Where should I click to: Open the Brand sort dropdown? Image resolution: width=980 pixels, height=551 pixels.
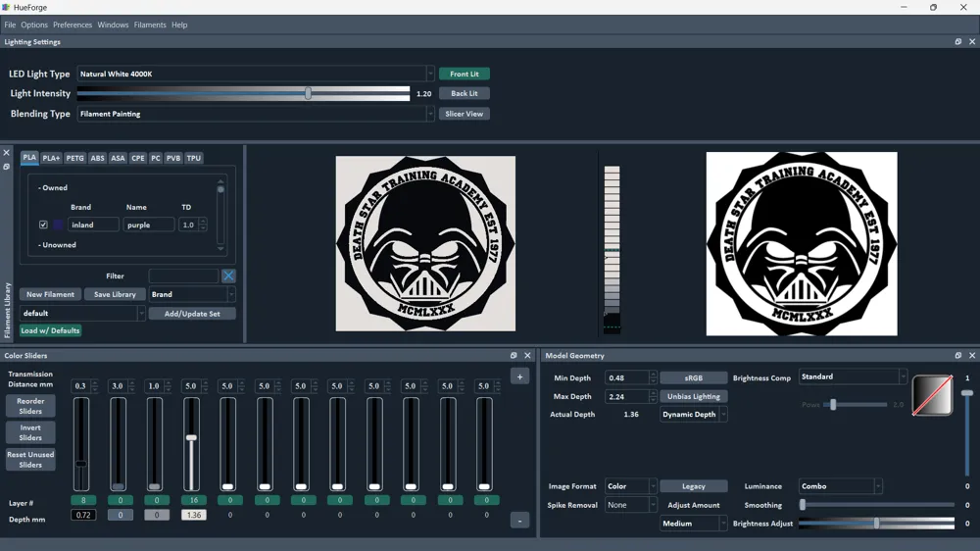(192, 294)
